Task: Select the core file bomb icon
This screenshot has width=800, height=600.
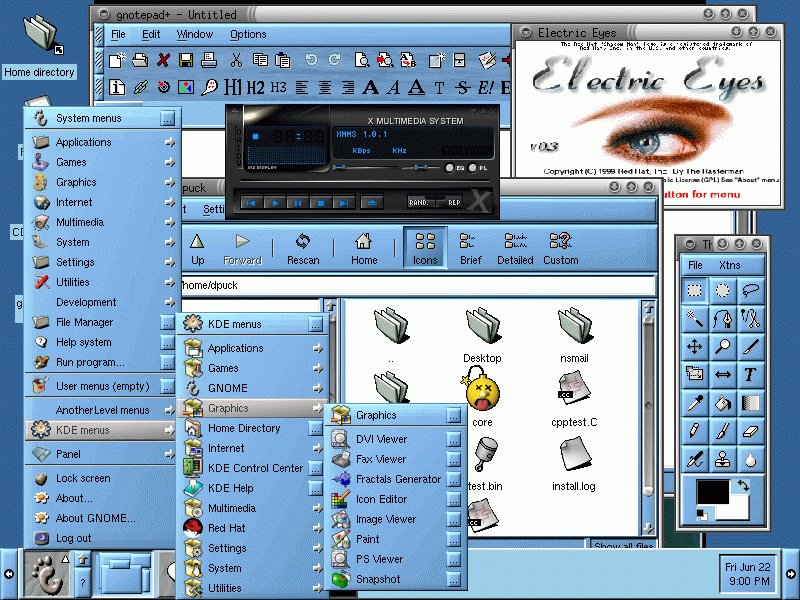Action: (x=482, y=397)
